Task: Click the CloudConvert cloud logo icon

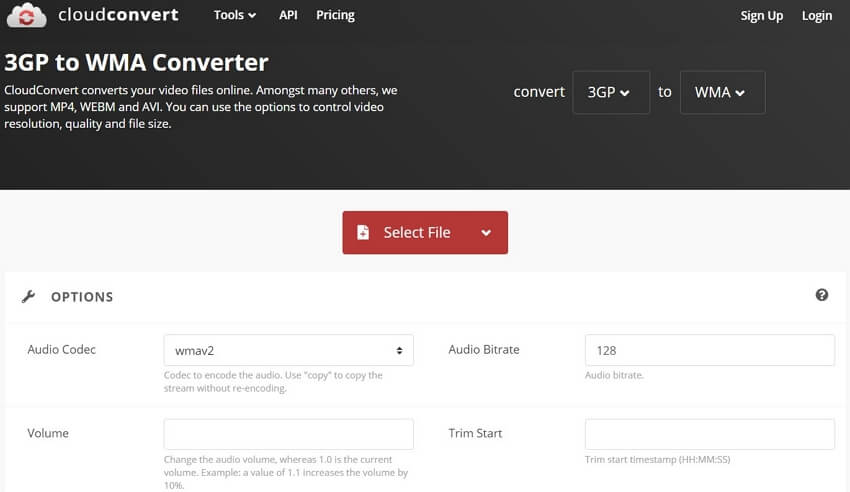Action: click(27, 15)
